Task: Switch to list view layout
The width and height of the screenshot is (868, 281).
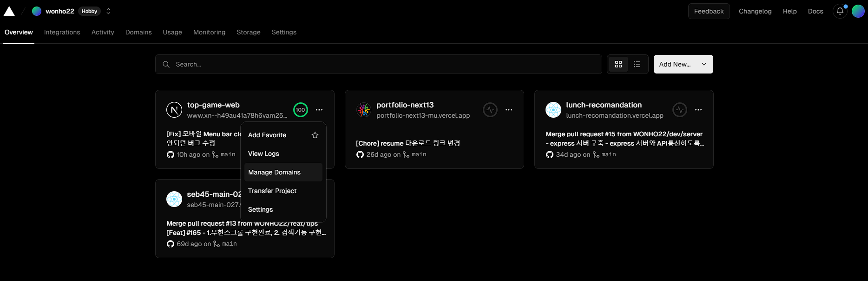Action: (637, 64)
